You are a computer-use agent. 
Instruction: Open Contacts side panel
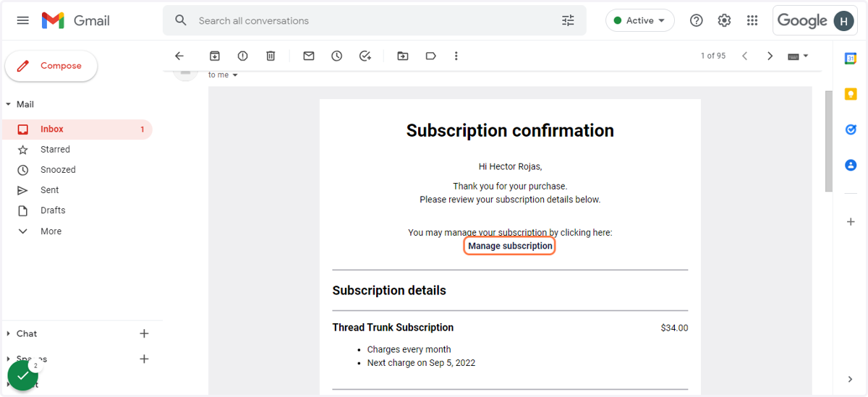point(851,165)
